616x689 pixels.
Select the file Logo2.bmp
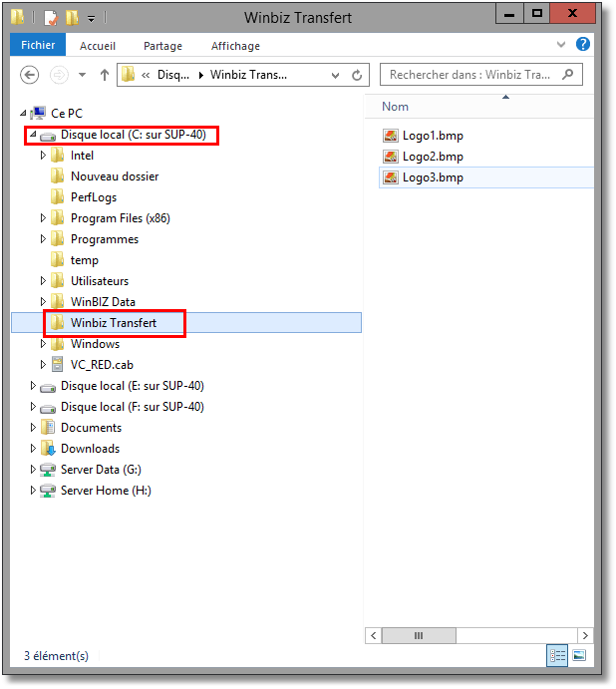click(x=433, y=157)
